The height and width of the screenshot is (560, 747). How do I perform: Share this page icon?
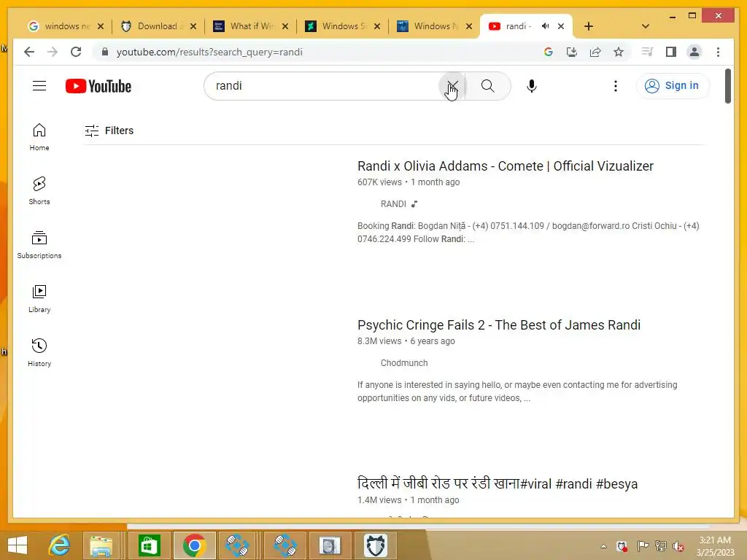[595, 52]
